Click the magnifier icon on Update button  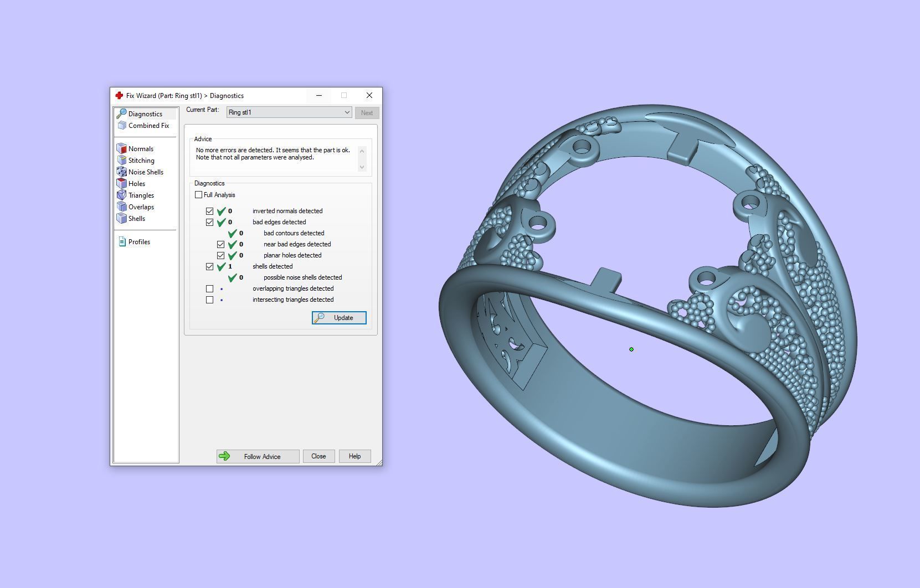coord(319,318)
